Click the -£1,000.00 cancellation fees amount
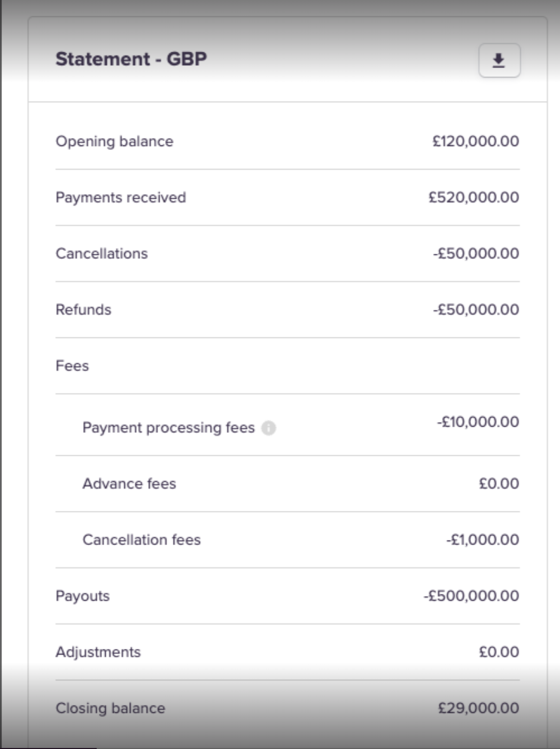 tap(482, 539)
